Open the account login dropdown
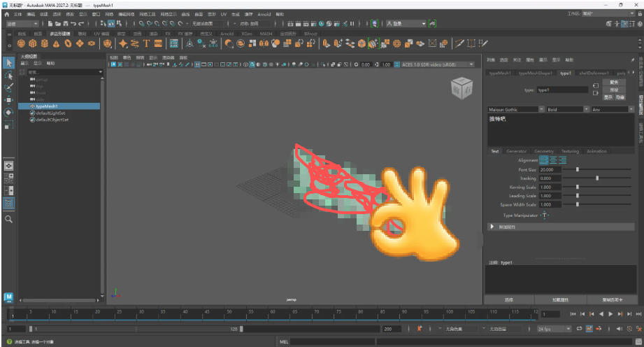The image size is (644, 347). 406,24
